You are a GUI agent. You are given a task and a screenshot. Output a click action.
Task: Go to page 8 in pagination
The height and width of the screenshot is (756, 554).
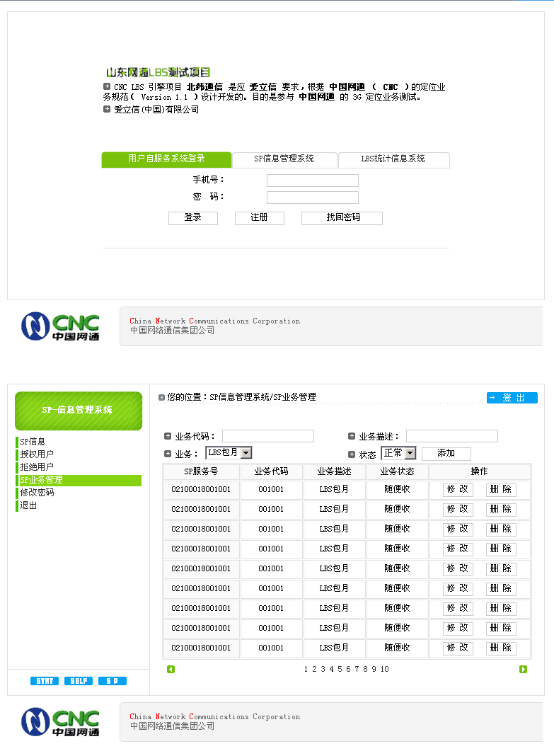tap(365, 669)
